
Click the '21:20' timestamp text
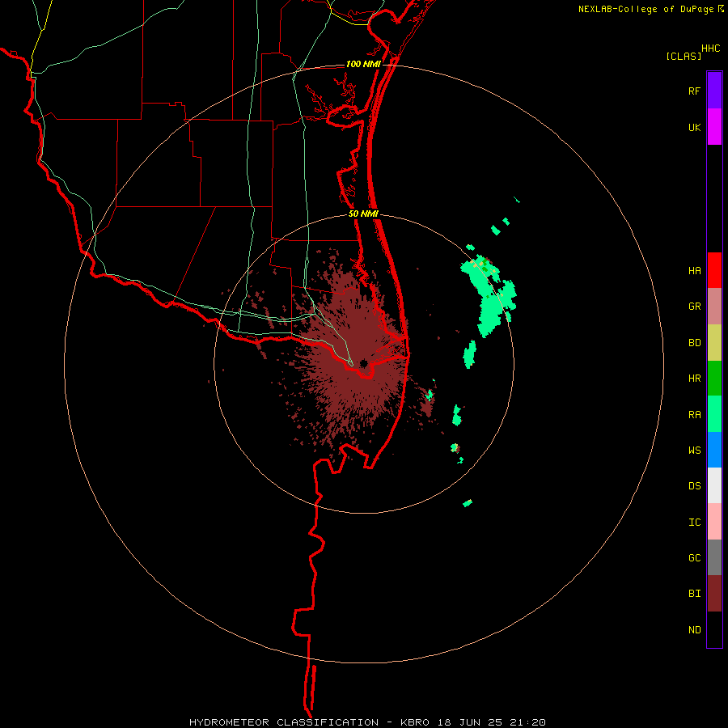[x=527, y=722]
